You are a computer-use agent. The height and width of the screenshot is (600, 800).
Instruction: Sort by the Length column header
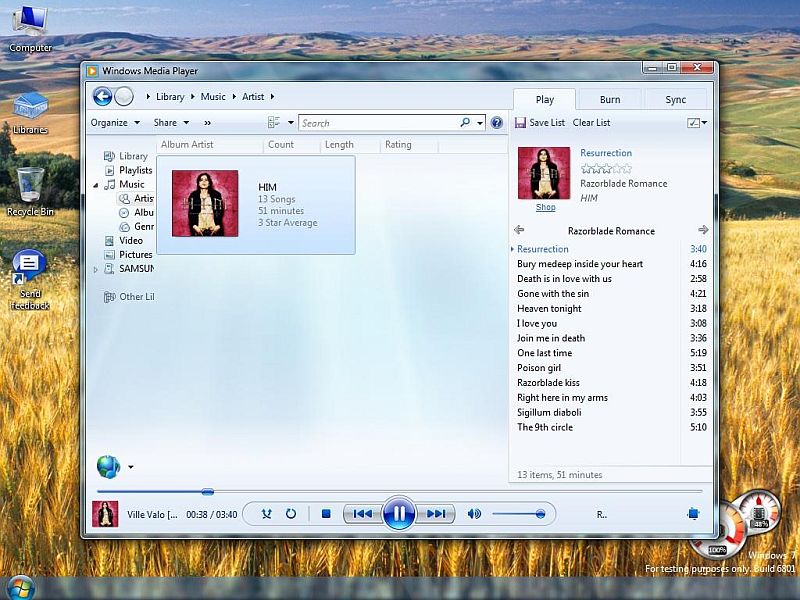point(349,144)
